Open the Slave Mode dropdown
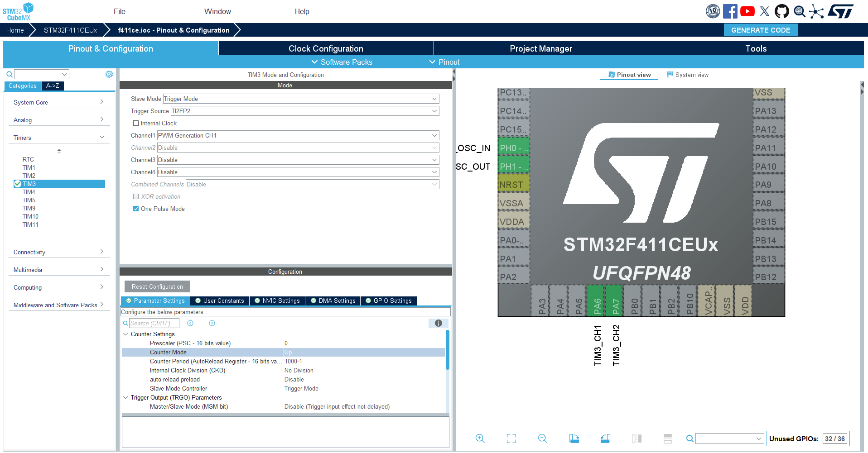The width and height of the screenshot is (868, 453). 301,99
